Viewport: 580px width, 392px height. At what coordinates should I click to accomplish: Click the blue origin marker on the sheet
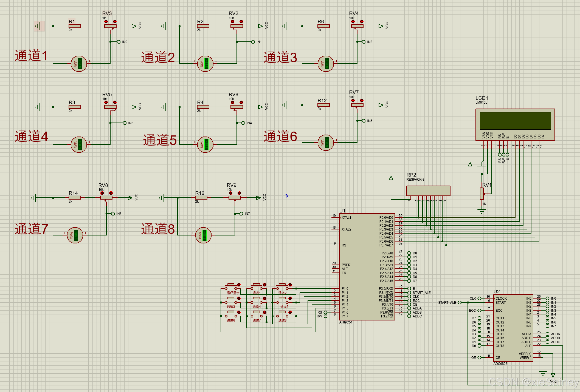click(x=286, y=196)
